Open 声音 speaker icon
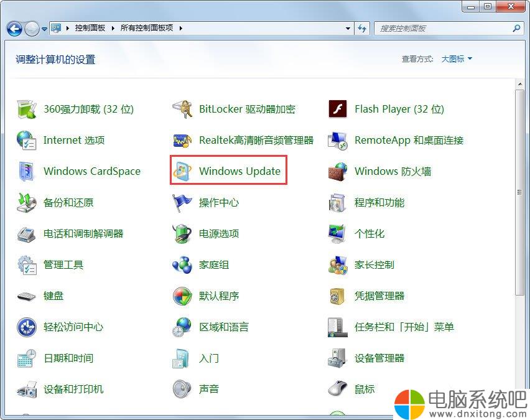 tap(182, 390)
